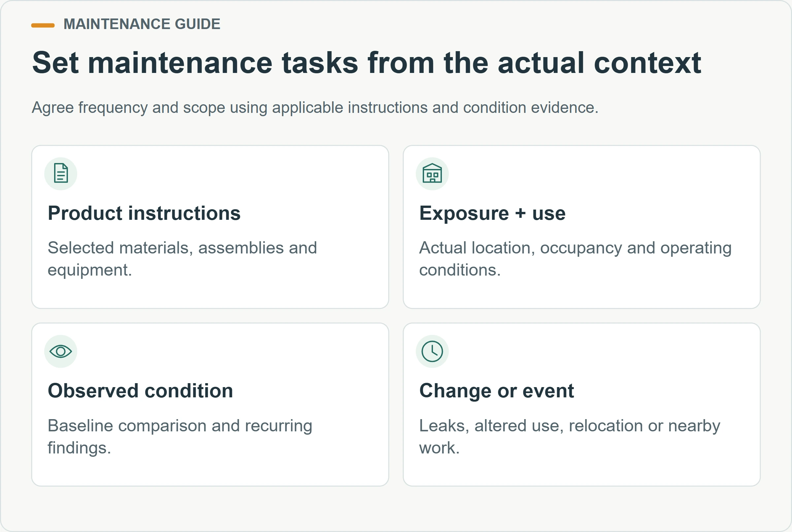
Task: Click the clock icon above Change or event
Action: (x=432, y=351)
